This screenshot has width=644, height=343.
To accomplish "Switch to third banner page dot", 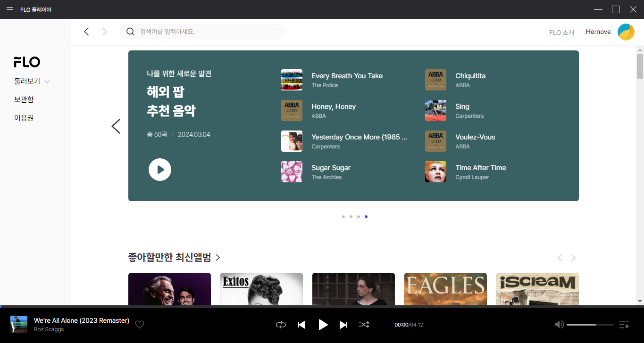I will [x=359, y=217].
